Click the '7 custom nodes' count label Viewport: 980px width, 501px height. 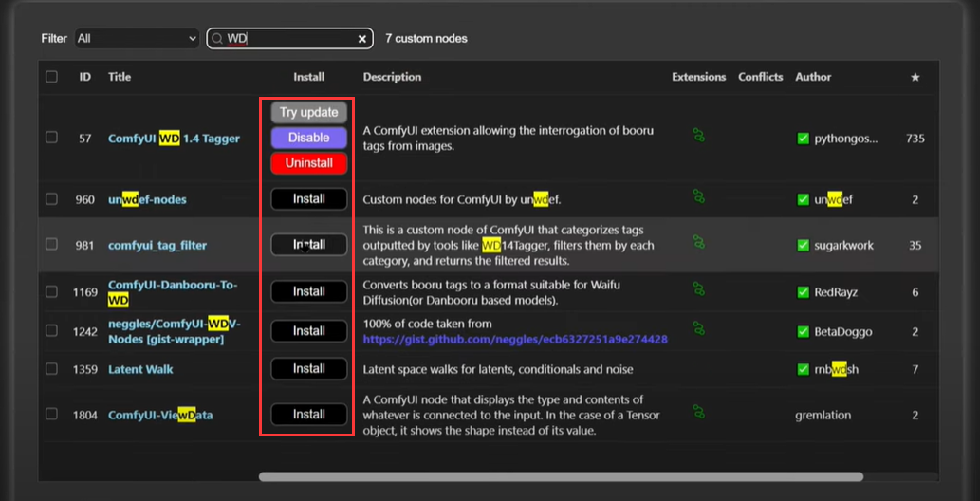[x=426, y=39]
